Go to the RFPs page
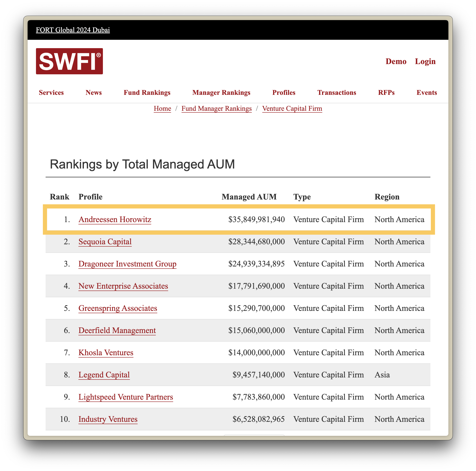The image size is (476, 471). (x=386, y=93)
